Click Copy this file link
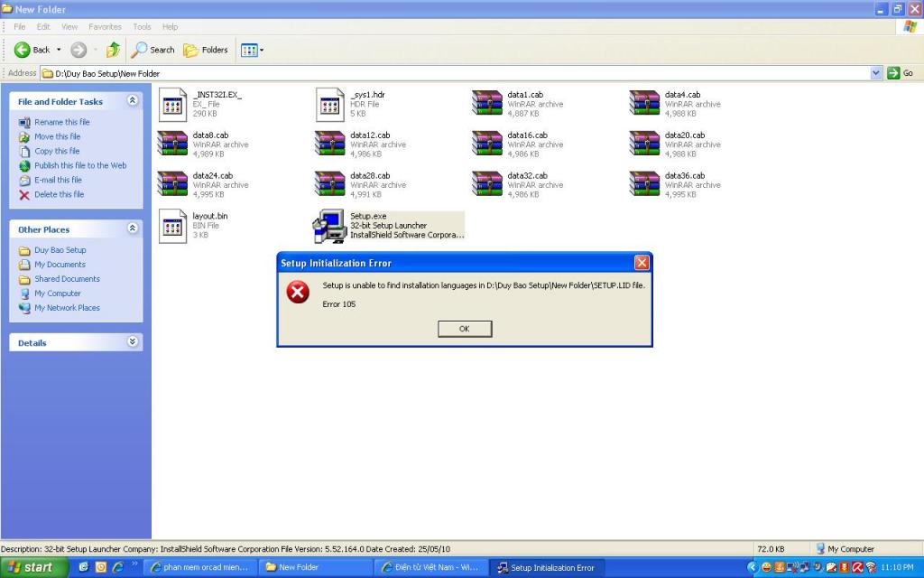 coord(57,151)
